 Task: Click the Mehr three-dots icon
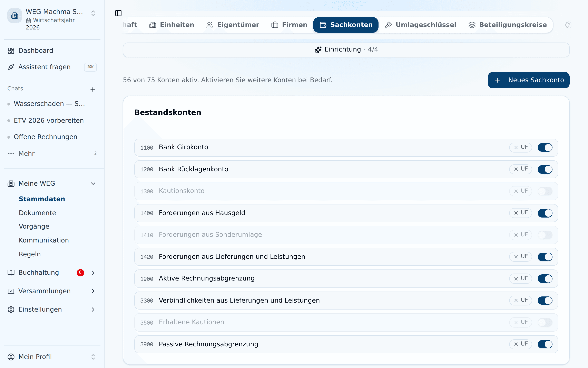11,154
